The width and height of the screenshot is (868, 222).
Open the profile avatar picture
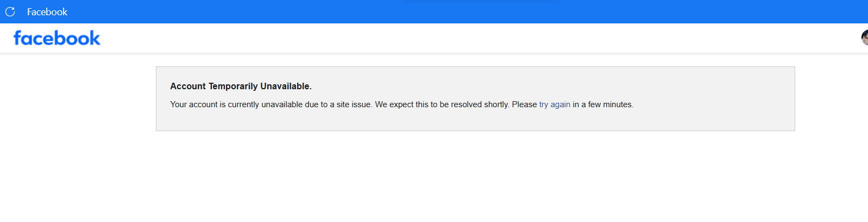click(864, 38)
